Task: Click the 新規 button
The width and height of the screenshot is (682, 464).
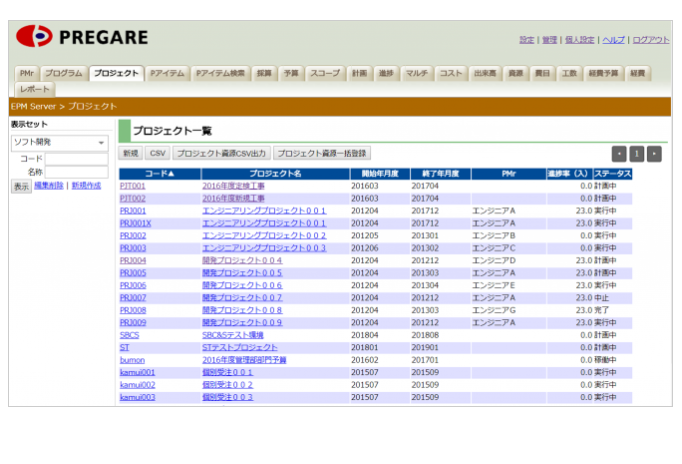Action: [130, 154]
